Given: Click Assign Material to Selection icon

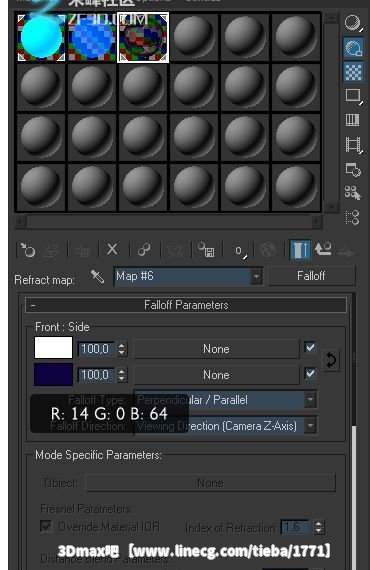Looking at the screenshot, I should click(x=83, y=250).
